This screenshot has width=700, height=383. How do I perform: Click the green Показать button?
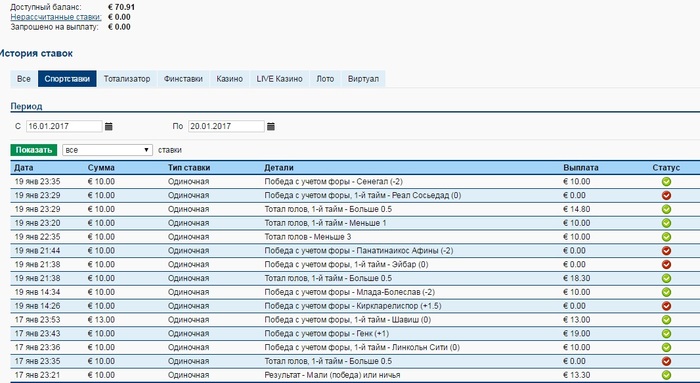click(34, 150)
